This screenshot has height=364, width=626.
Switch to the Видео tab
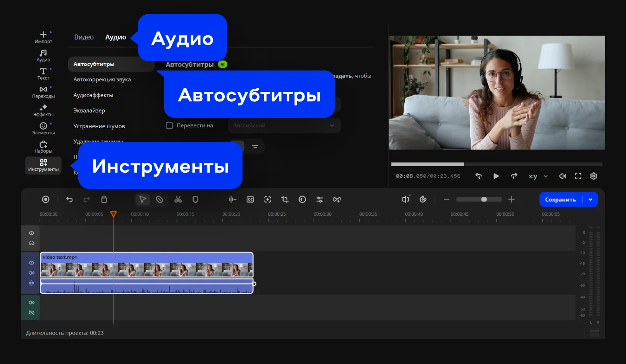pos(84,37)
